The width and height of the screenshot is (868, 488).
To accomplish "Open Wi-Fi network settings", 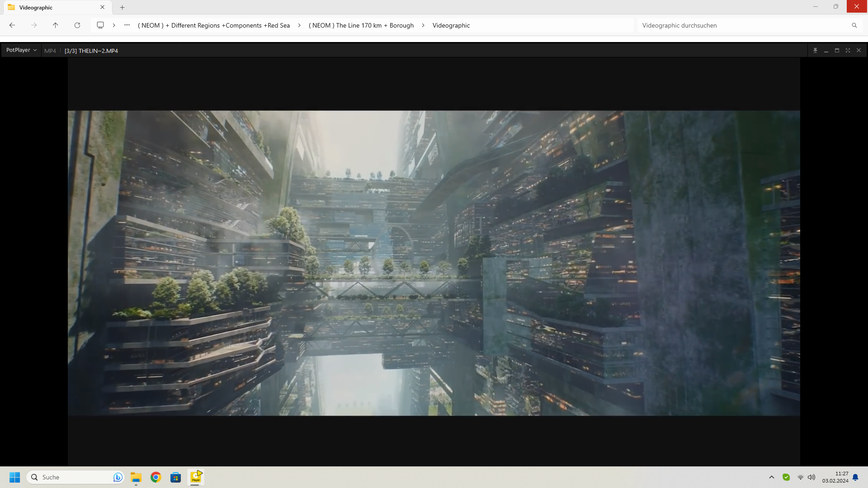I will (801, 477).
